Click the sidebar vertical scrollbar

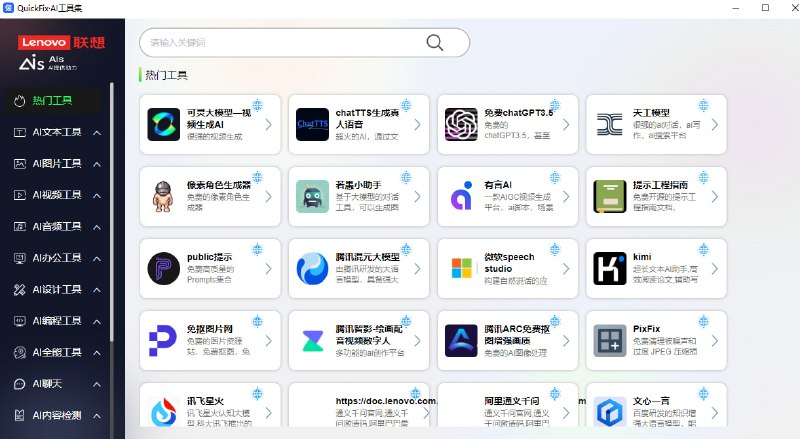click(112, 212)
